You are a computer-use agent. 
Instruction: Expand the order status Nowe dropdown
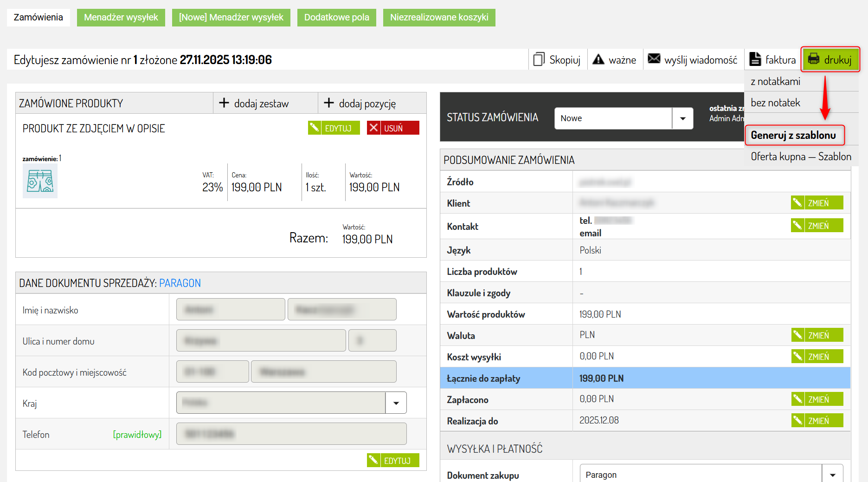pos(682,118)
